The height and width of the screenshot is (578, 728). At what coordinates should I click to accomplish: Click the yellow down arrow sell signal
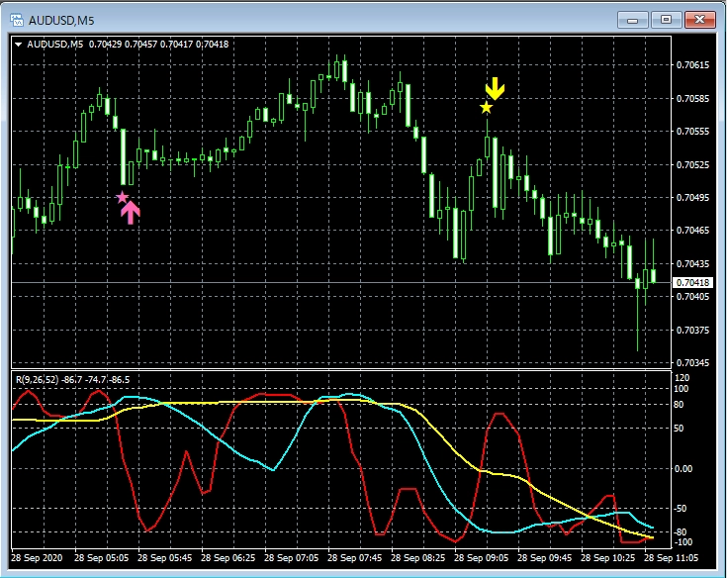click(x=495, y=89)
